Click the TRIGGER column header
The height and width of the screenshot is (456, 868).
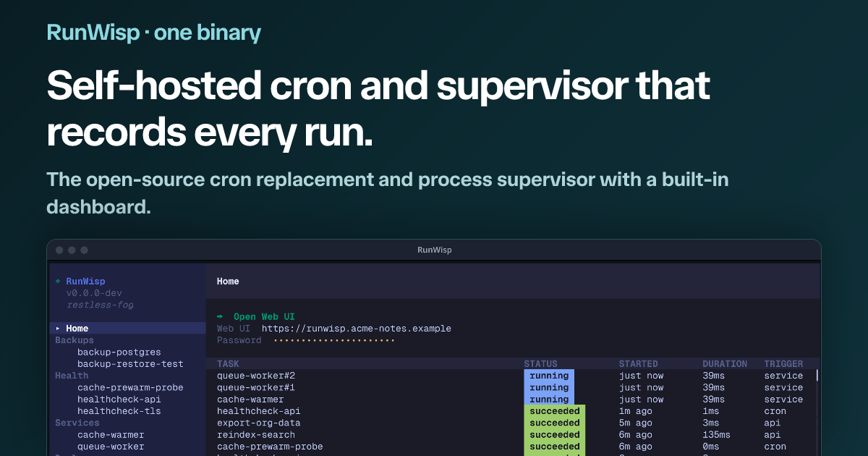pos(784,364)
